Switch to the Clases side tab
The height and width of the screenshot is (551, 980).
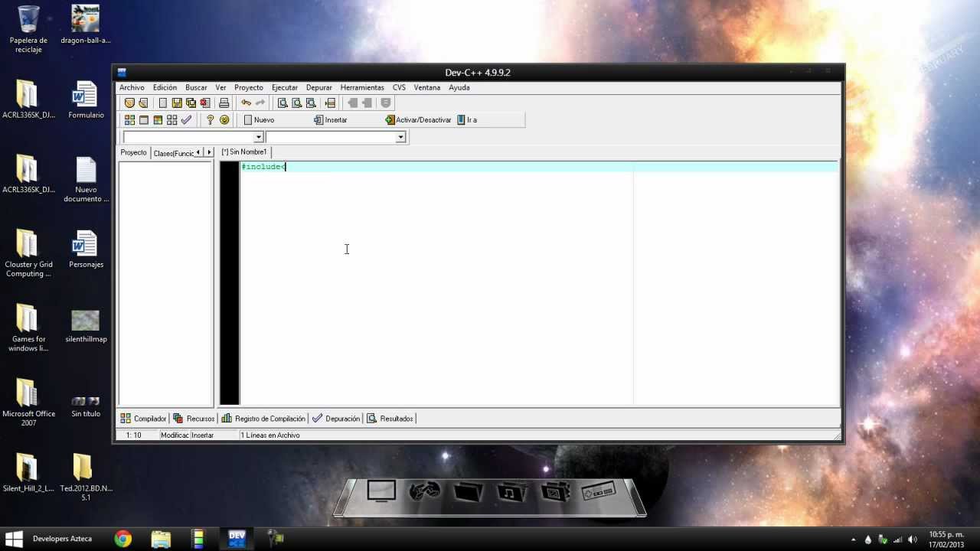(173, 153)
